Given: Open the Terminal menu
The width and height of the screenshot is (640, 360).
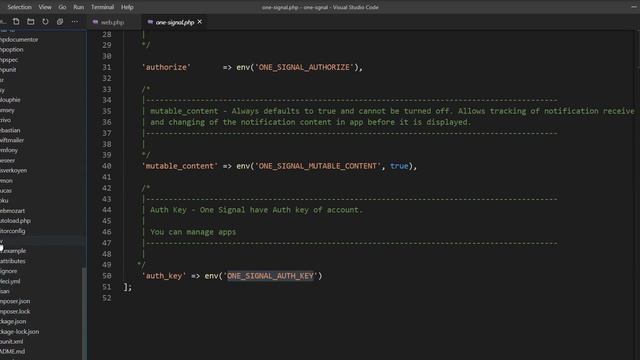Looking at the screenshot, I should pyautogui.click(x=102, y=7).
